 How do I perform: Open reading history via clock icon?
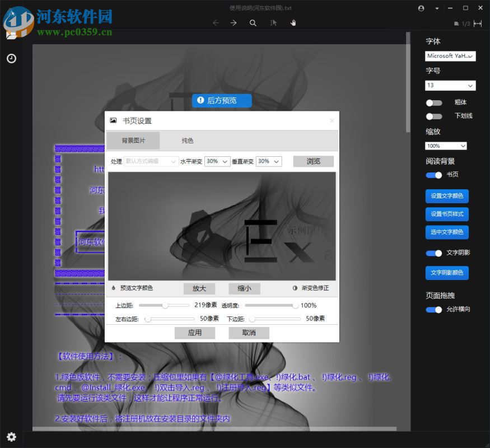click(x=11, y=58)
